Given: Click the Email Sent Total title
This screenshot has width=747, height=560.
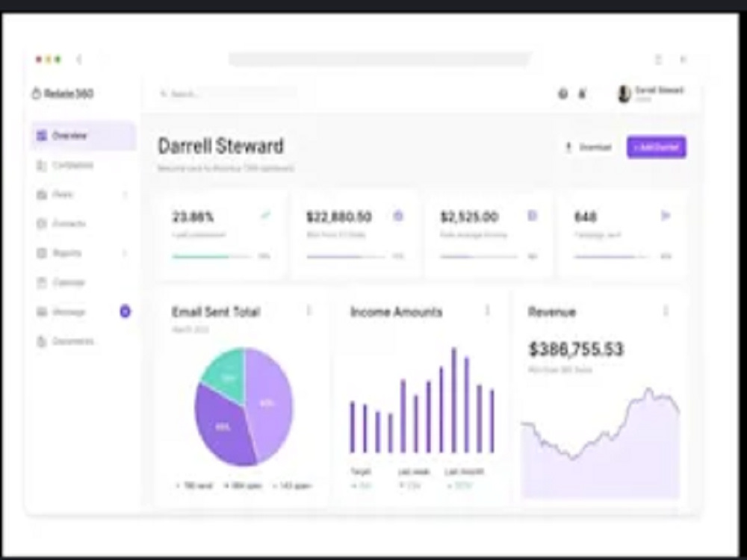Looking at the screenshot, I should click(216, 312).
